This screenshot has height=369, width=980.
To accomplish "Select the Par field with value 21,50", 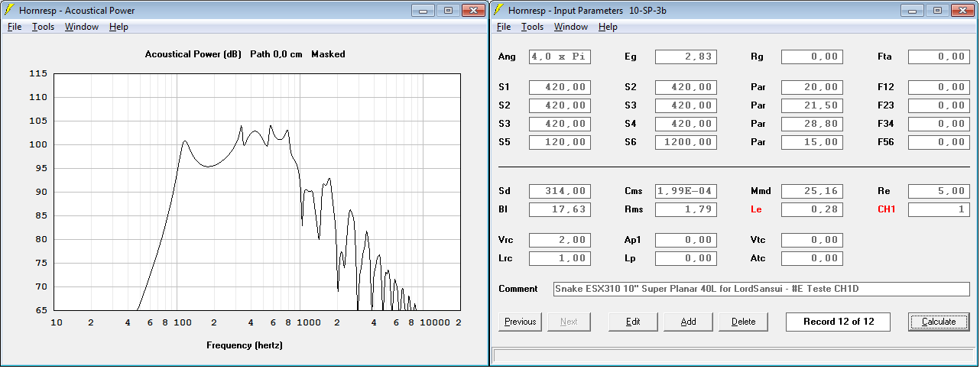I will [x=812, y=105].
